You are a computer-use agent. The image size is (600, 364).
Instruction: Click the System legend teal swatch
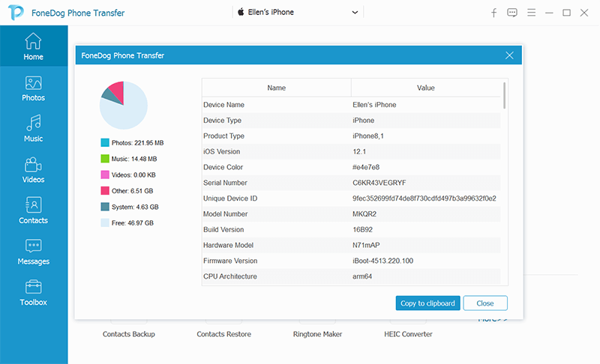point(105,207)
